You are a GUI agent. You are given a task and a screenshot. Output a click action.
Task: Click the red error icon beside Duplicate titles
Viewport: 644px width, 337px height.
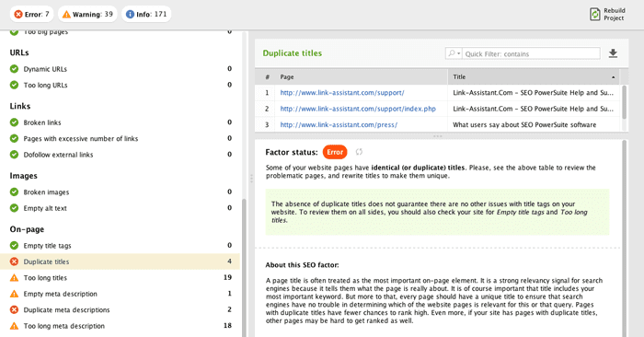click(x=15, y=261)
